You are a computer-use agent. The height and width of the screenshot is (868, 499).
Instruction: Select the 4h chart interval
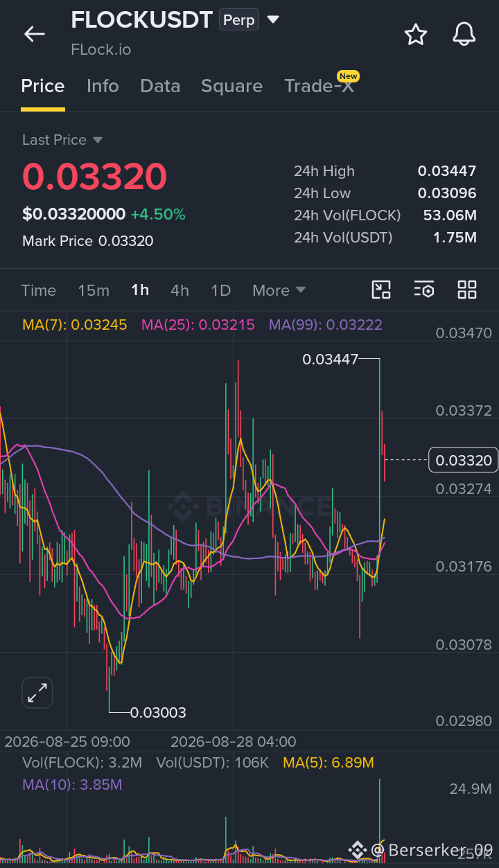(x=180, y=290)
